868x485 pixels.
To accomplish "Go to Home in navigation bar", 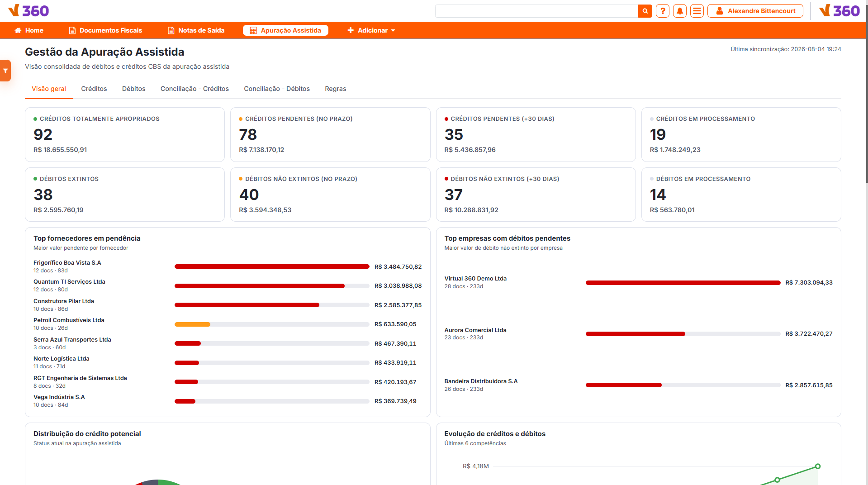I will coord(29,30).
